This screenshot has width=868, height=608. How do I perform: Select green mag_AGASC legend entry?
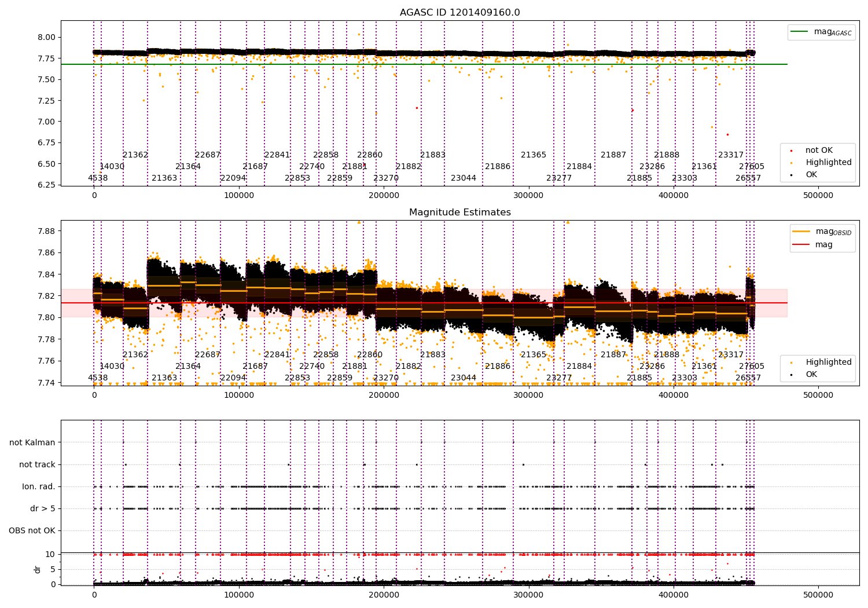(822, 32)
